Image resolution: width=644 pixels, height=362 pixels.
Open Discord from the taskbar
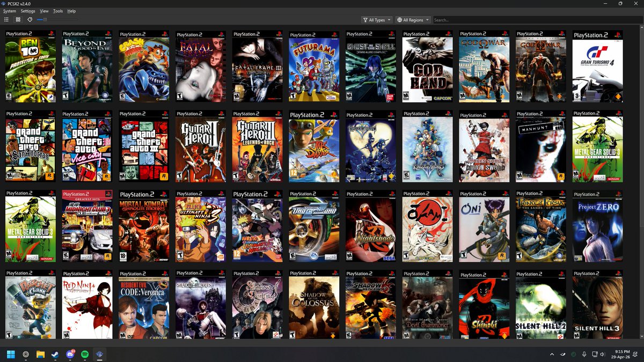pyautogui.click(x=70, y=354)
